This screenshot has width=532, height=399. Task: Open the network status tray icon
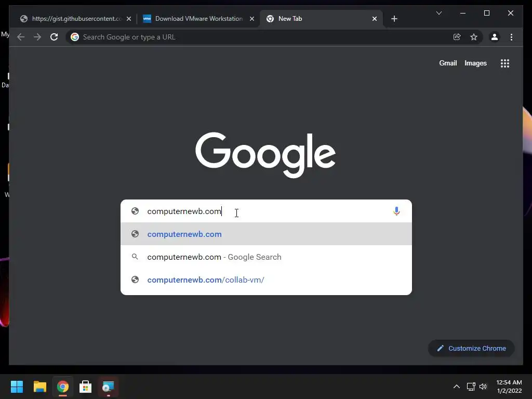coord(471,387)
